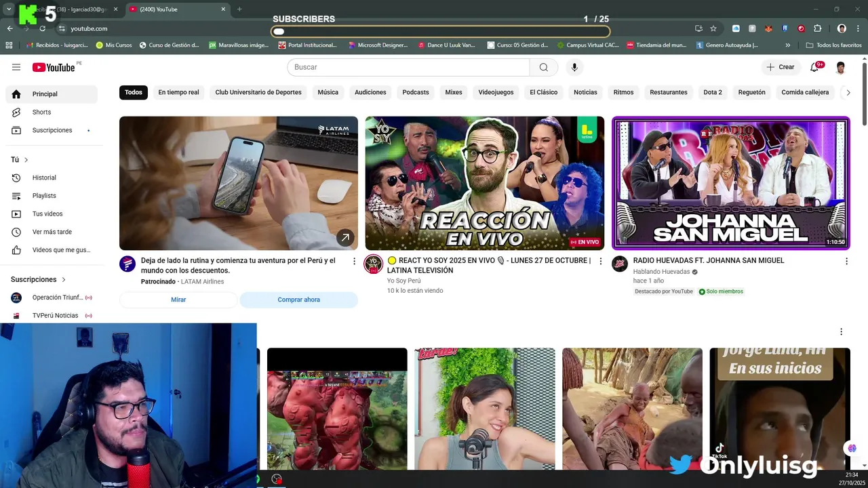
Task: Open the YouTube account avatar menu
Action: pyautogui.click(x=841, y=67)
